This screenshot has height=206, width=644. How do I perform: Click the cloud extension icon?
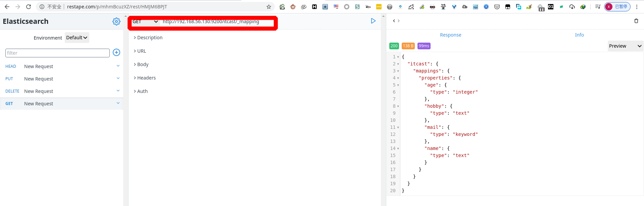click(x=465, y=7)
